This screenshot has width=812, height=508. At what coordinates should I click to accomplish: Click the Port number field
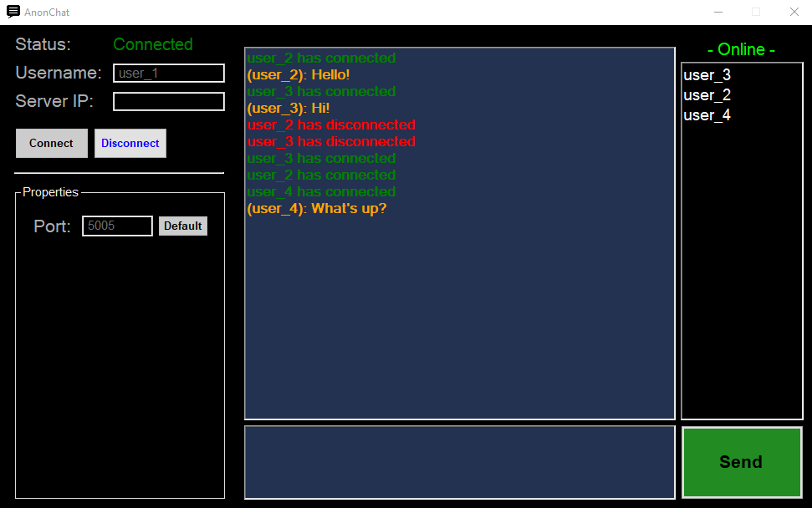pyautogui.click(x=117, y=226)
